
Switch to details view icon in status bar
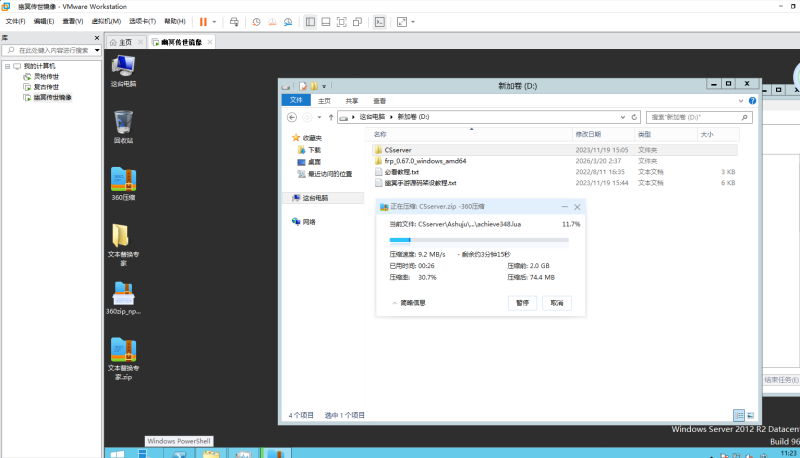(739, 416)
